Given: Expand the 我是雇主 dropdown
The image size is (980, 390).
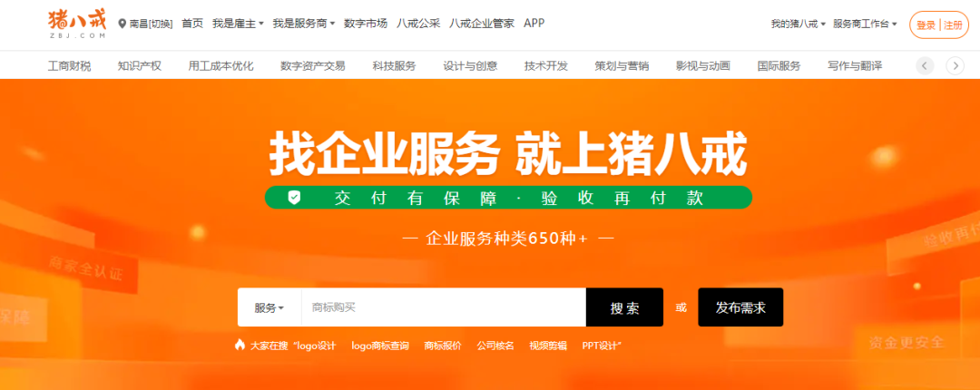Looking at the screenshot, I should click(x=238, y=23).
